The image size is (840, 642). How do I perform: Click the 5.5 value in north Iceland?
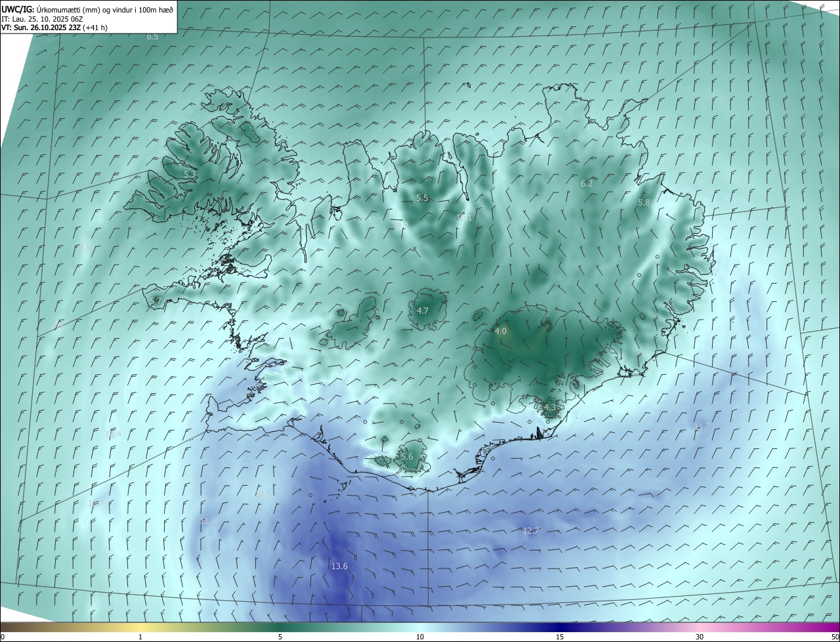[422, 198]
